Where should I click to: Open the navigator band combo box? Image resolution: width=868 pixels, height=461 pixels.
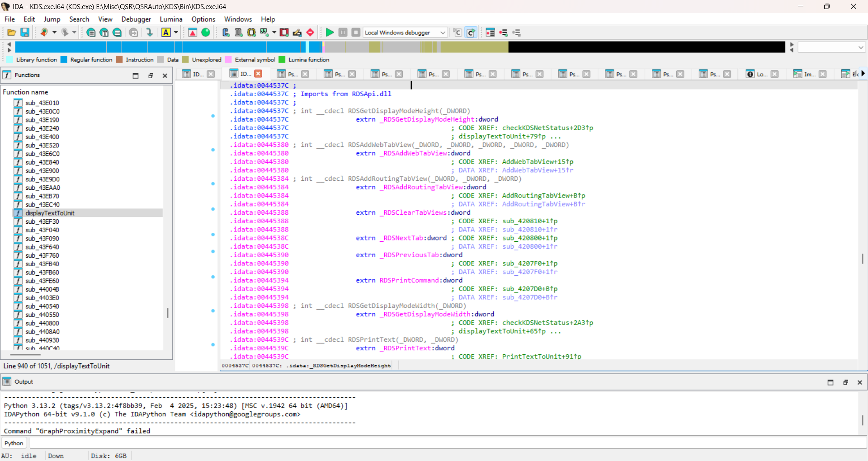click(831, 47)
